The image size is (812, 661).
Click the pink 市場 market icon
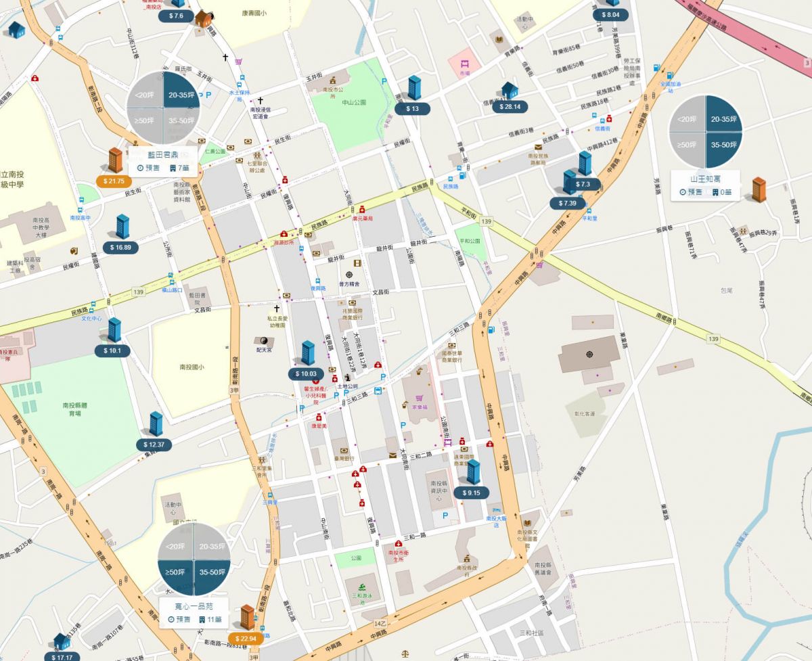[465, 65]
